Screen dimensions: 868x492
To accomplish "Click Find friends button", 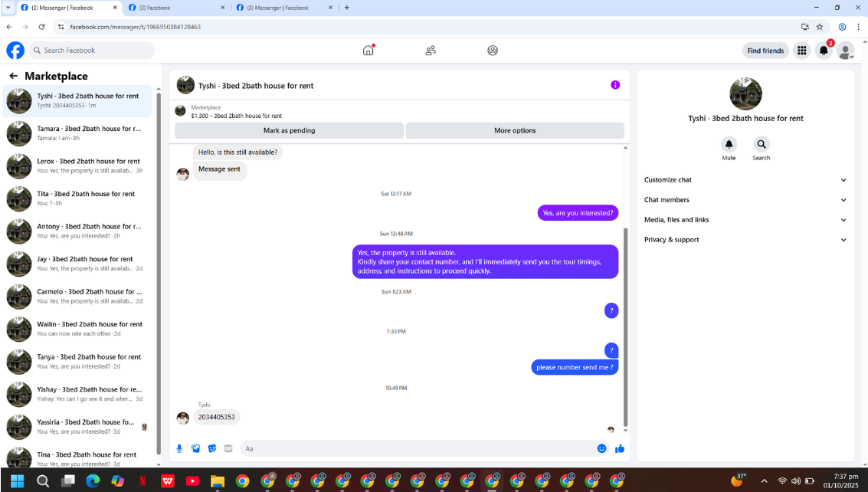I will [x=765, y=51].
